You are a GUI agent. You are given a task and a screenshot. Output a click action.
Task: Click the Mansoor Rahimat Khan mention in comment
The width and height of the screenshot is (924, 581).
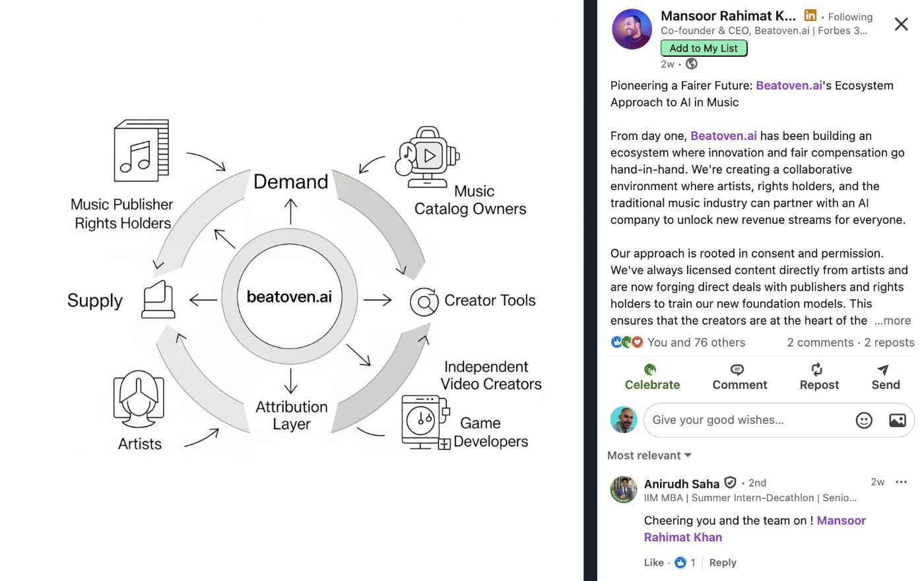pos(841,520)
